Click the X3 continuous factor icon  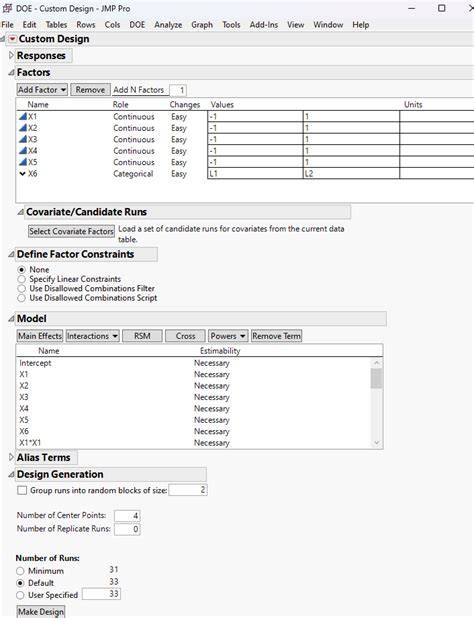tap(22, 139)
